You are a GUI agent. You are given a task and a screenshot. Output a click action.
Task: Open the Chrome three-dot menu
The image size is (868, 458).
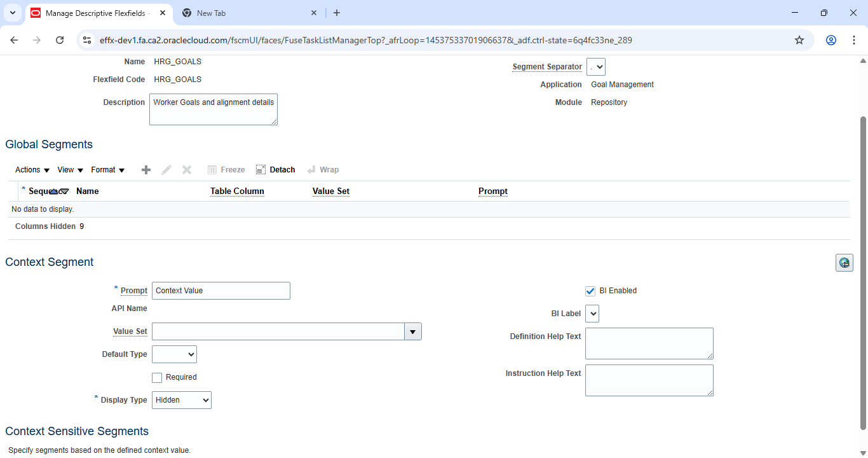point(854,40)
